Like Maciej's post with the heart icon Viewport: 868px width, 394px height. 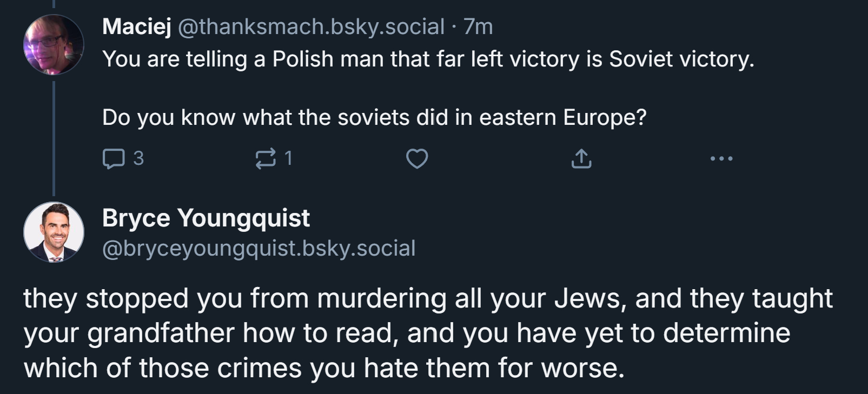tap(417, 159)
